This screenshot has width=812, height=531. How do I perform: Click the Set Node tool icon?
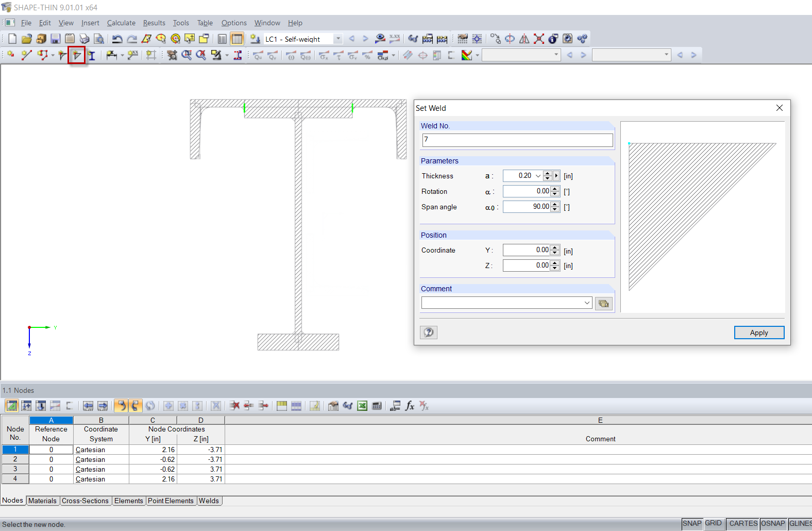tap(10, 55)
